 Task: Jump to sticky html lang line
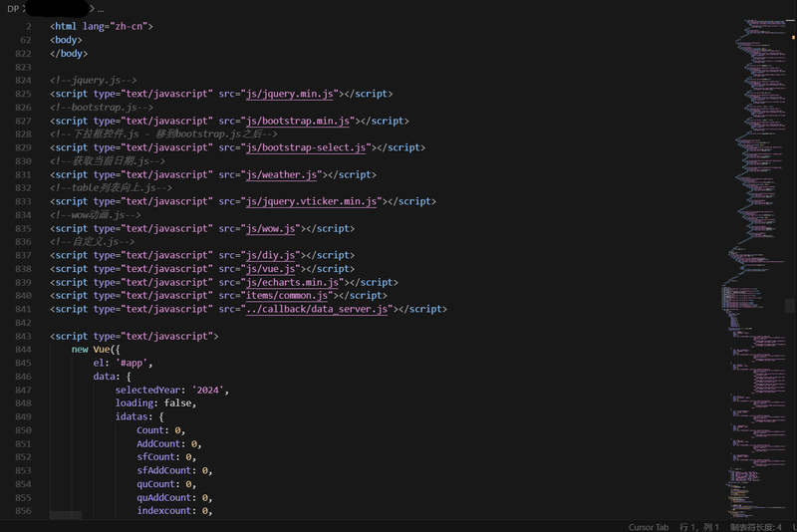pos(102,26)
